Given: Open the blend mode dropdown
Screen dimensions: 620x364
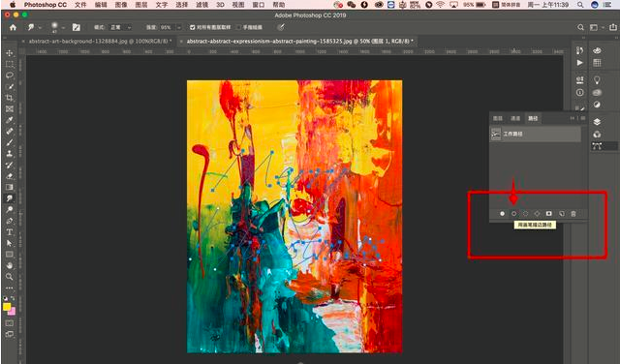Looking at the screenshot, I should [x=120, y=27].
